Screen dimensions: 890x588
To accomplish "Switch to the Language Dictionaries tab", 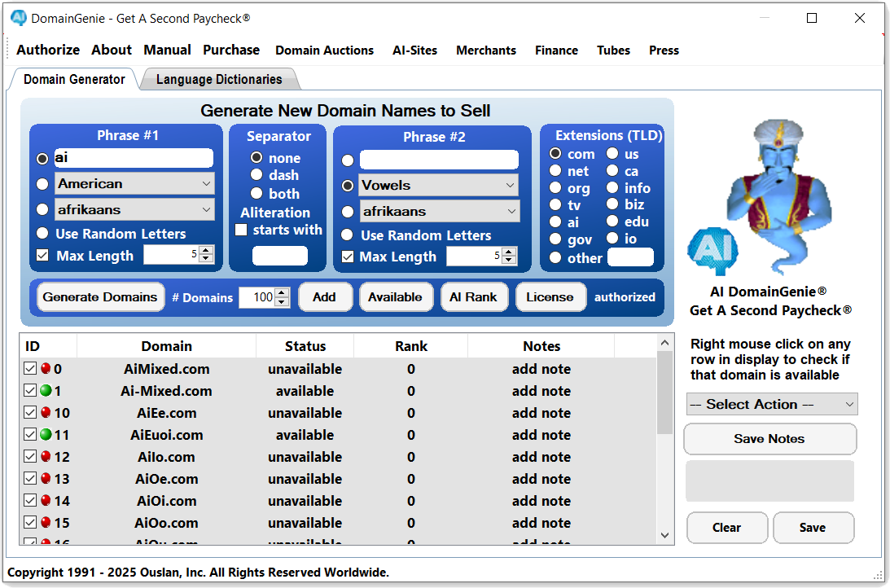I will (219, 80).
